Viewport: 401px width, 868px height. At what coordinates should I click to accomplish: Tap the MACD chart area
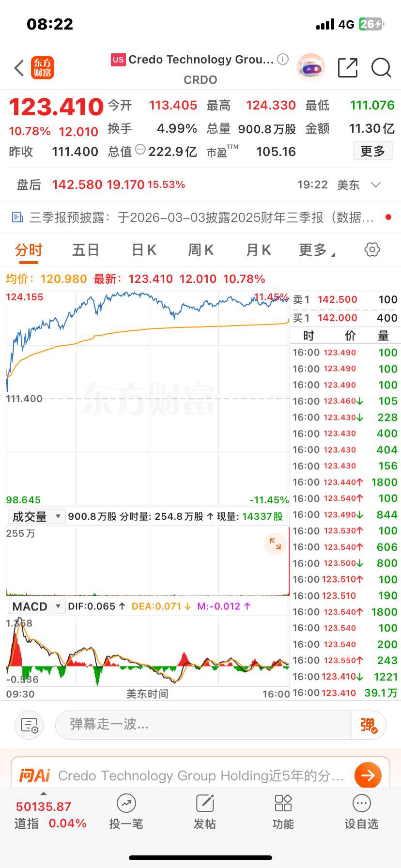(x=148, y=651)
